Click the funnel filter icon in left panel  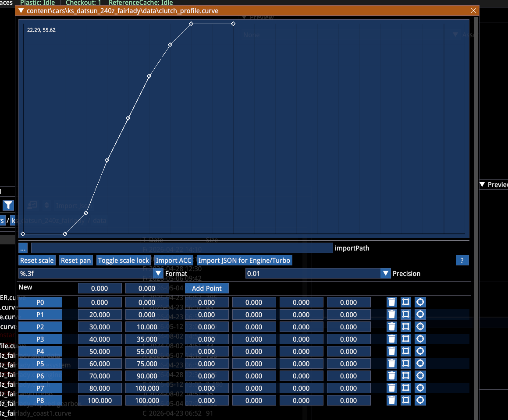(x=8, y=205)
